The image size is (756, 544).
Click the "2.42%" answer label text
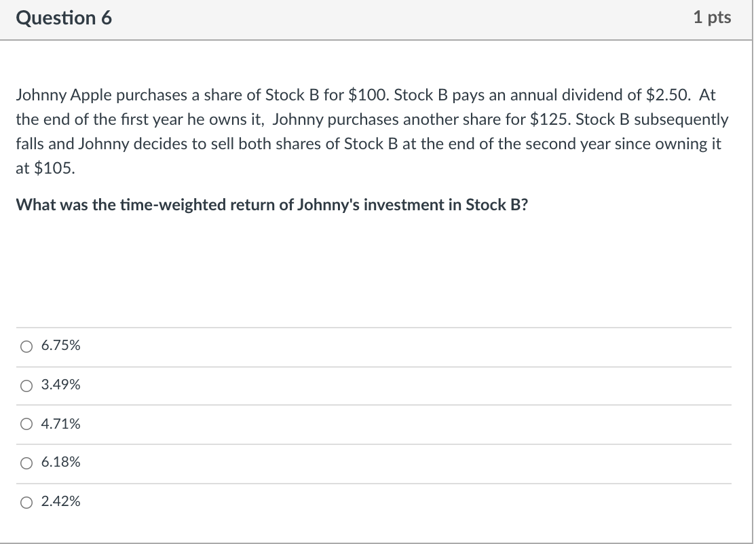(x=60, y=502)
